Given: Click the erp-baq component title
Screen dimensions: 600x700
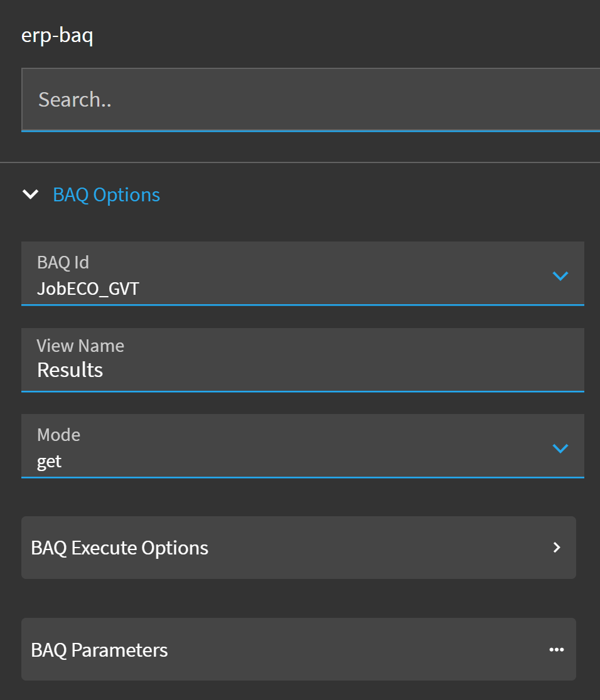Looking at the screenshot, I should click(x=57, y=35).
